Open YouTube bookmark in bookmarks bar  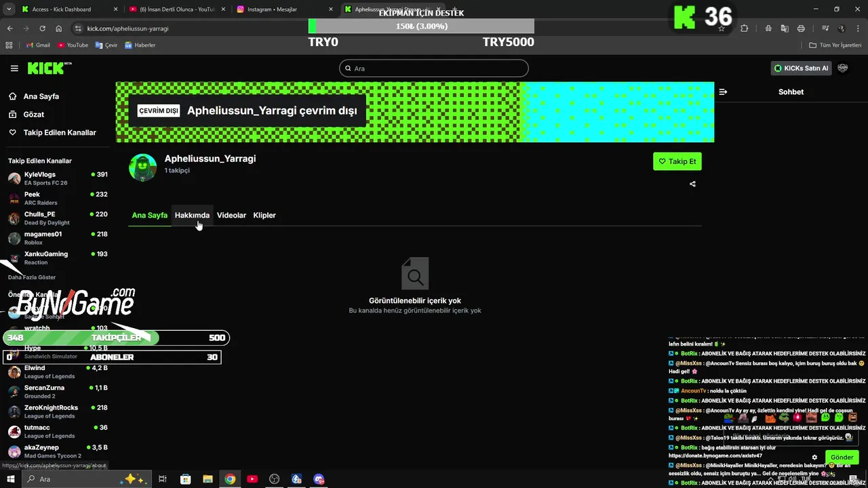tap(73, 45)
